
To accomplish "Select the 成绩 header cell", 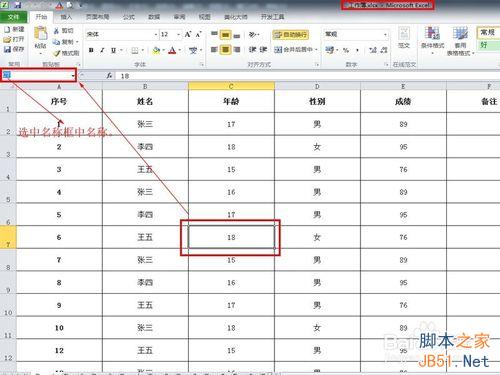I will tap(403, 101).
